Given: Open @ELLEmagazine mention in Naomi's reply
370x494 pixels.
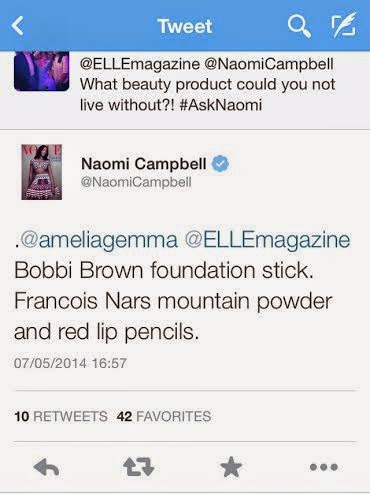Looking at the screenshot, I should coord(267,240).
